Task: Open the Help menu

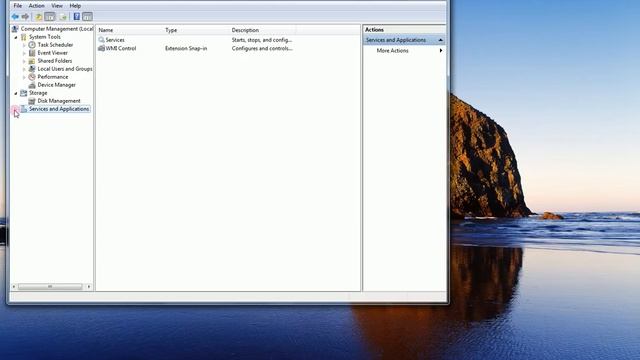Action: click(x=75, y=6)
